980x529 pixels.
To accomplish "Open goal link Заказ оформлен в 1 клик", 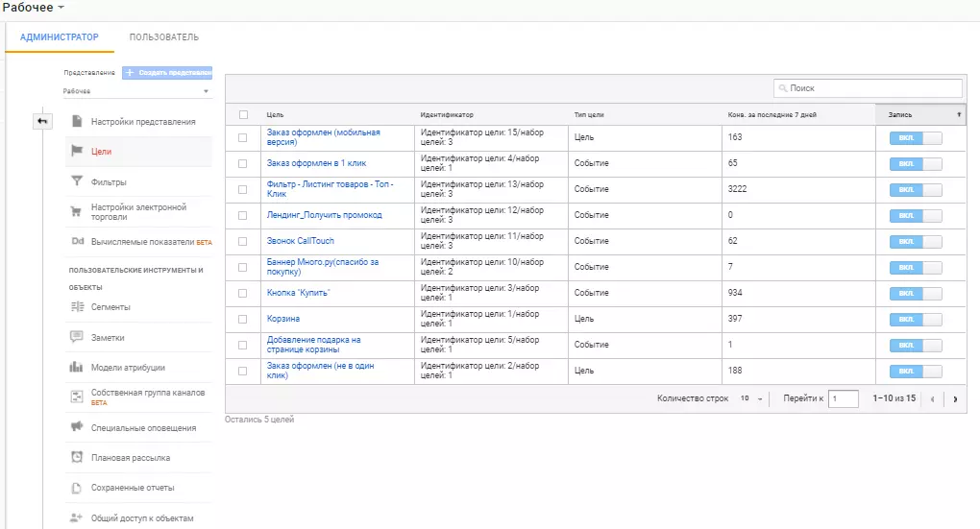I will [316, 163].
